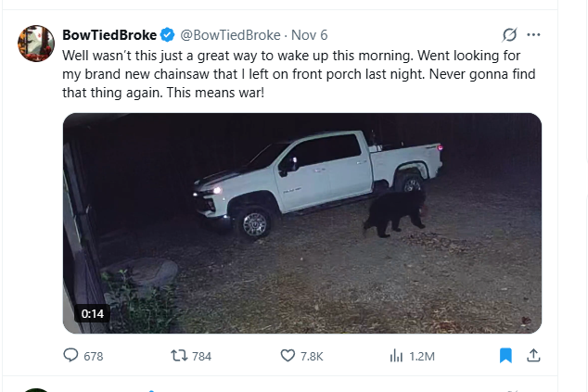588x392 pixels.
Task: Click the 678 replies count
Action: pos(94,357)
